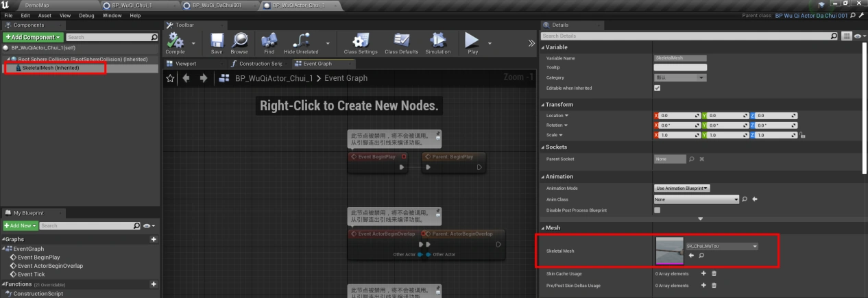Find parent class with magnifier icon

coord(852,15)
